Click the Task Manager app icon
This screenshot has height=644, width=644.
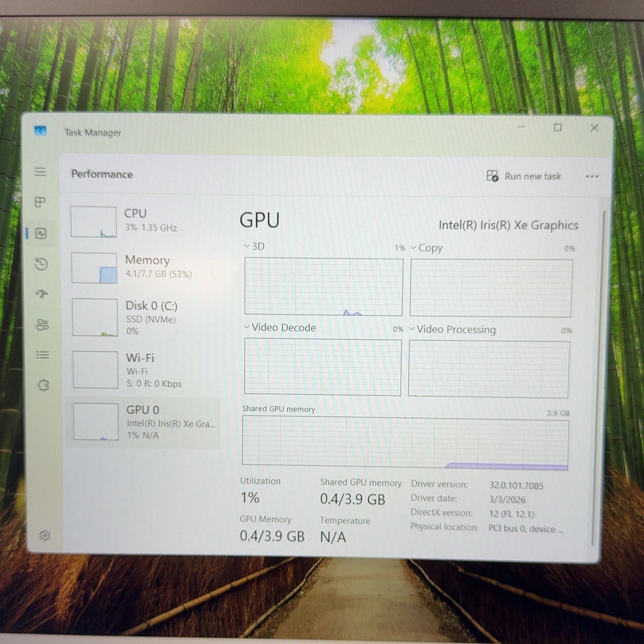(40, 130)
